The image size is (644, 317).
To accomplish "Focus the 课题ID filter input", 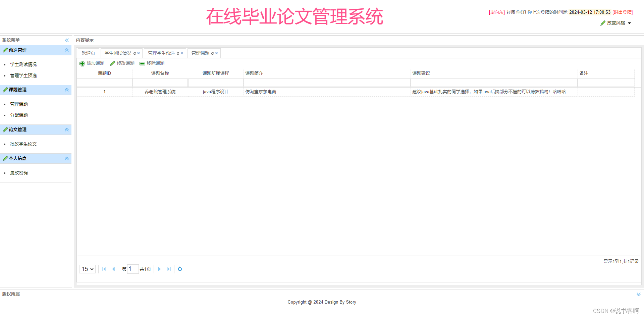I will pos(104,83).
